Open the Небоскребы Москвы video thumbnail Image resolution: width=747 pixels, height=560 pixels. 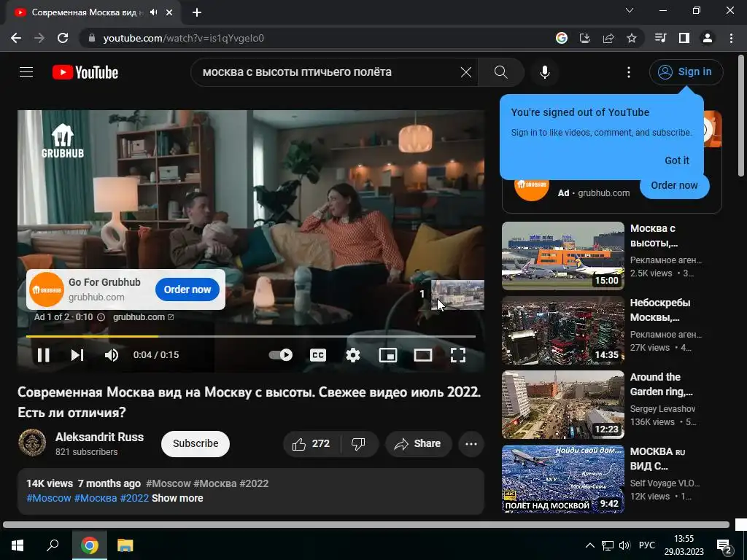[562, 330]
